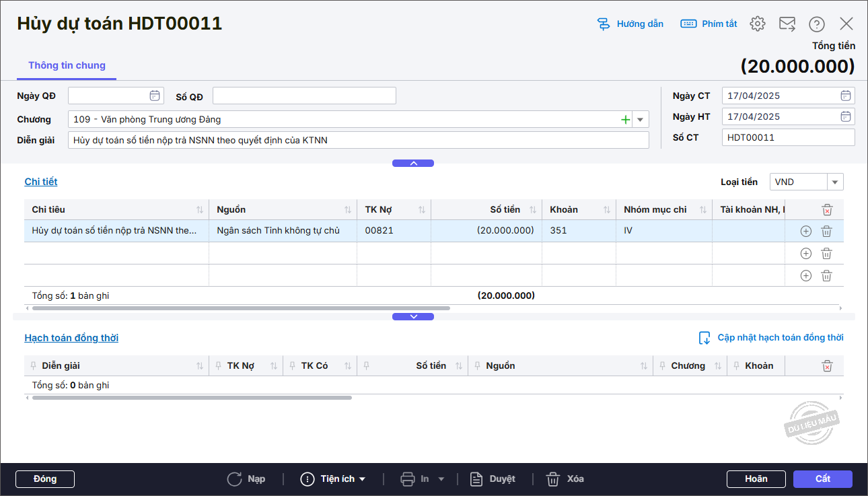Select the Thông tin chung tab

[x=67, y=65]
